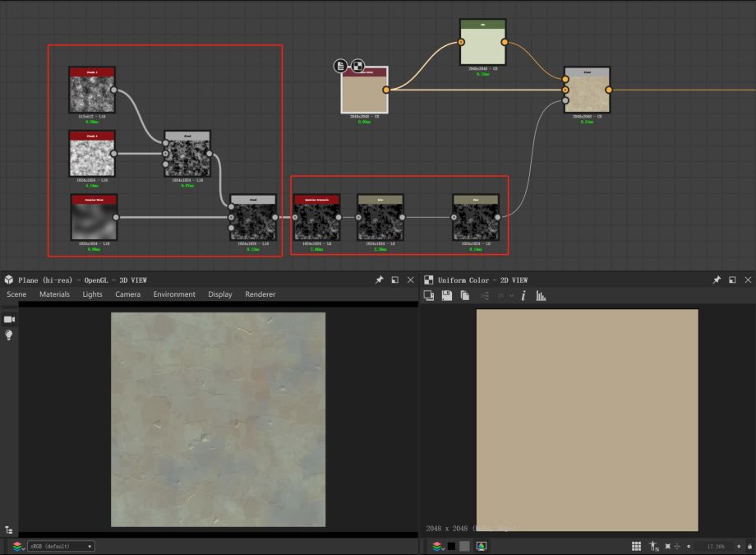Open the Environment menu
Viewport: 756px width, 555px height.
tap(174, 294)
